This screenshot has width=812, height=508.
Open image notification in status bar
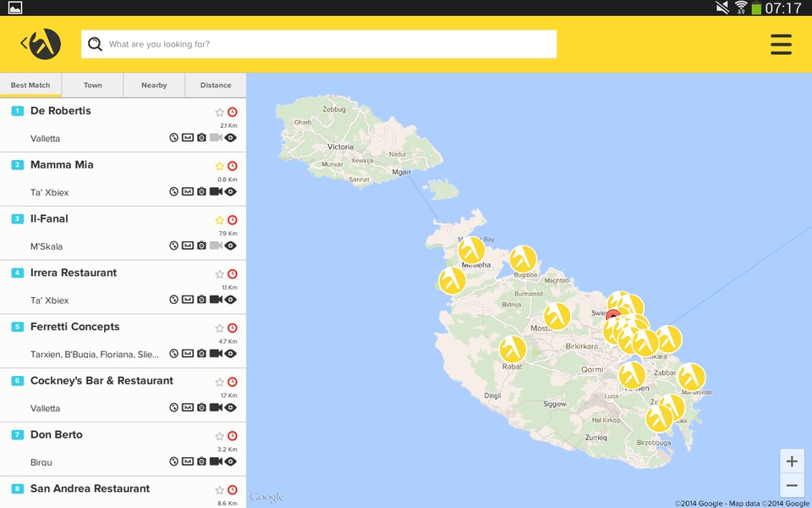tap(15, 8)
